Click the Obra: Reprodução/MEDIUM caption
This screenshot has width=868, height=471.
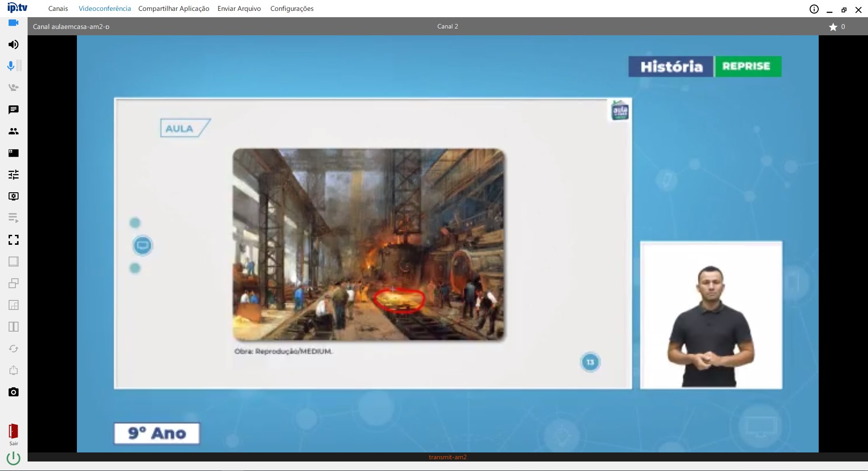[284, 351]
